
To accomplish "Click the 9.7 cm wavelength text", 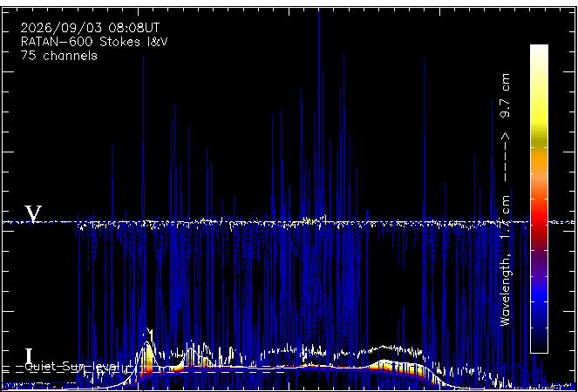I will [x=505, y=96].
